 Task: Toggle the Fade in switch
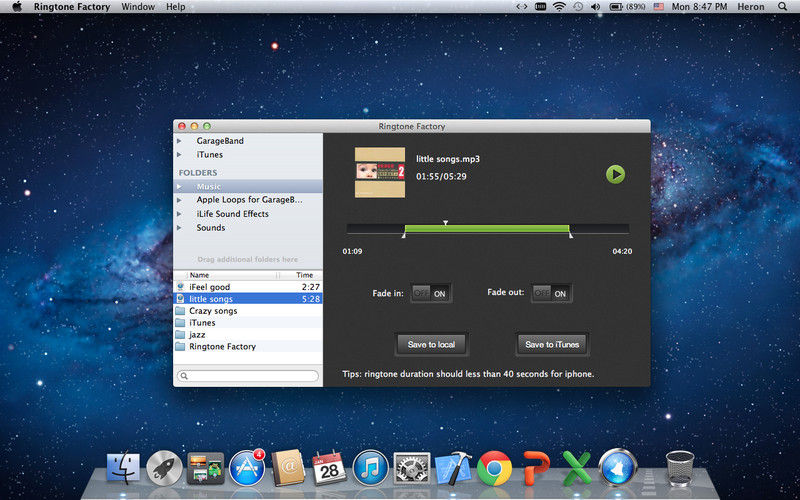click(431, 293)
